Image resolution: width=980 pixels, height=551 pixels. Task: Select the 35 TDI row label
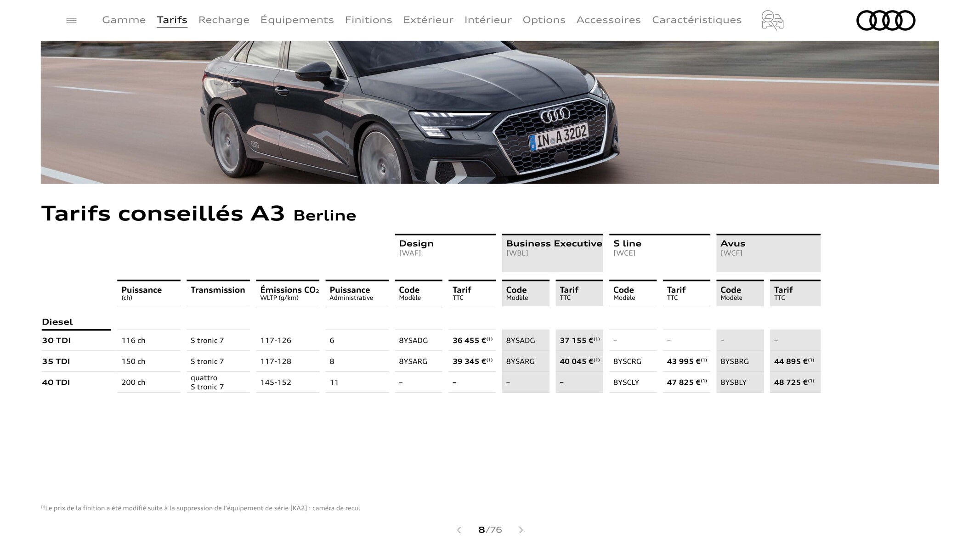[x=56, y=361]
